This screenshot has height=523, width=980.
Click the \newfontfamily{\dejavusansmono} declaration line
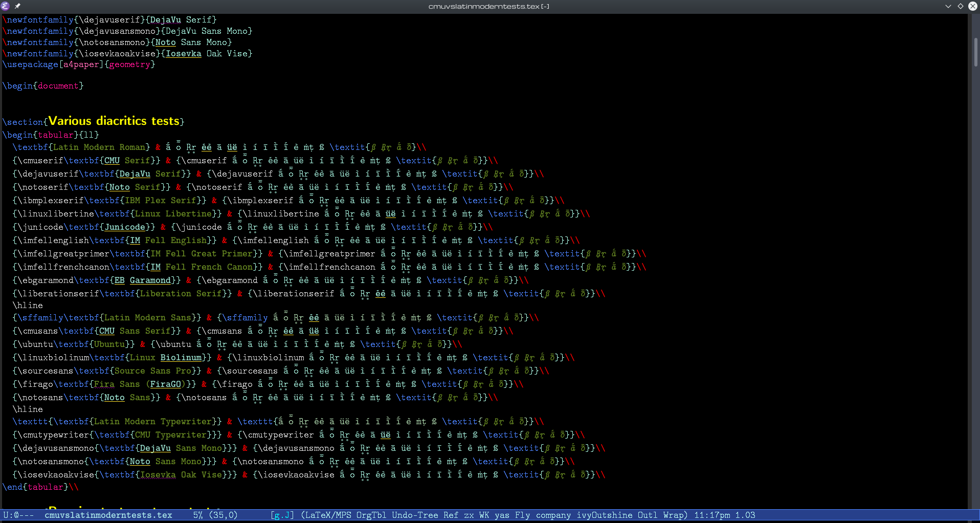[127, 31]
